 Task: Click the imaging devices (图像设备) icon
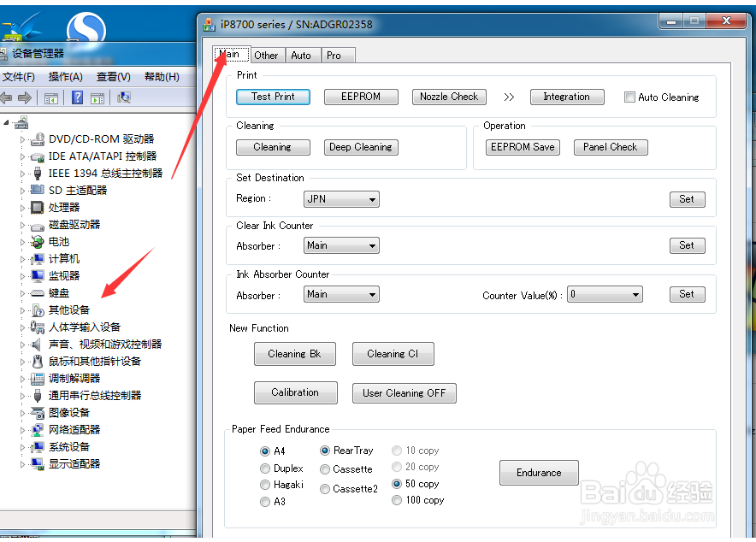[37, 413]
